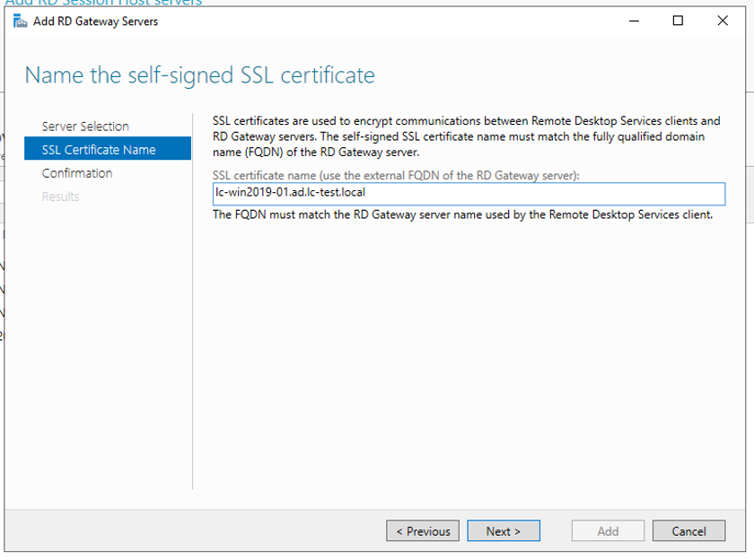Select the SSL Certificate Name step
The height and width of the screenshot is (560, 754).
[99, 150]
